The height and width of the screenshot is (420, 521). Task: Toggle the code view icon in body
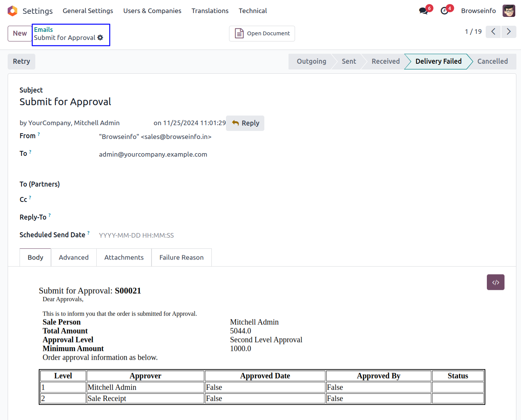tap(495, 282)
